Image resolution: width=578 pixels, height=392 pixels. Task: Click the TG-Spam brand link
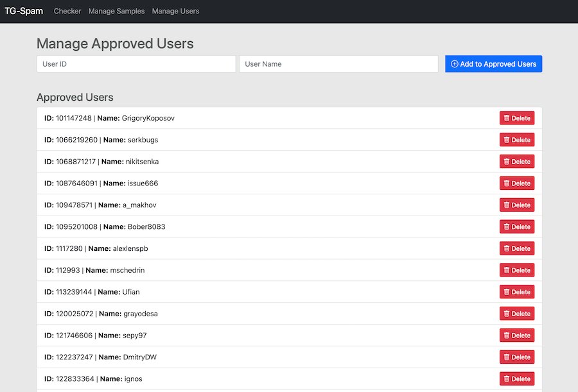coord(24,11)
